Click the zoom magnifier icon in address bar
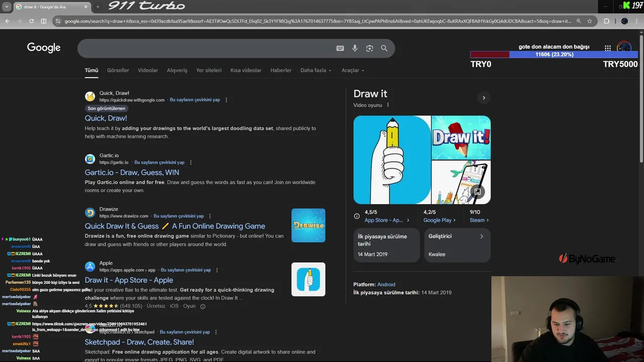 579,21
